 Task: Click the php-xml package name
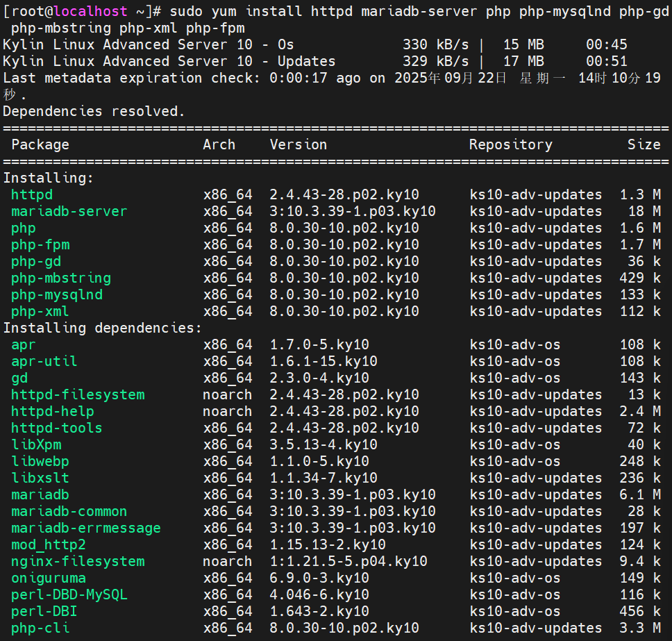tap(40, 312)
